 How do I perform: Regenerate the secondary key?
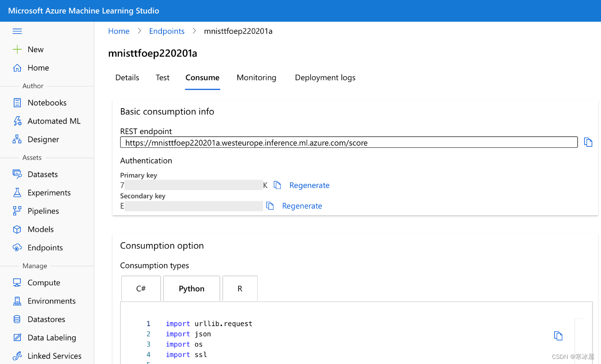coord(302,206)
